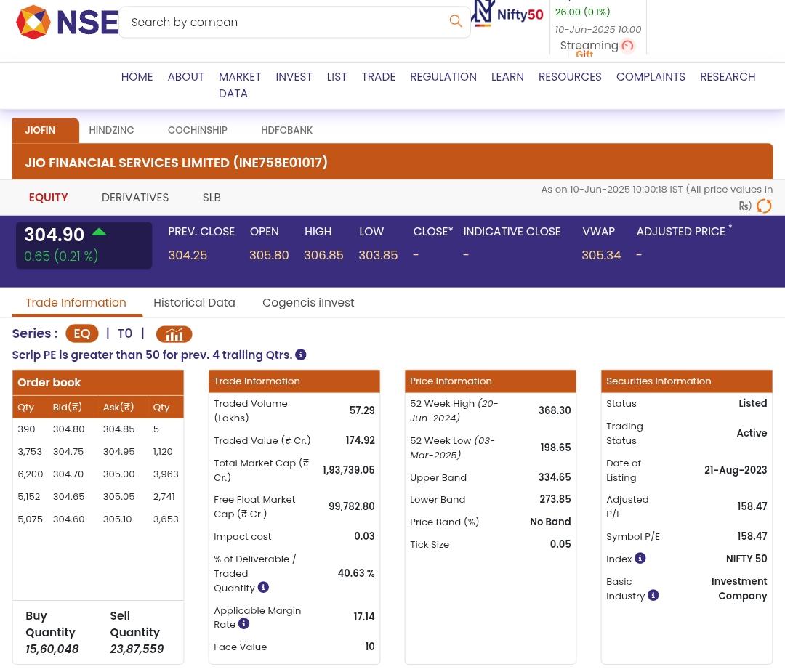Click info icon beside % of Deliverable Quantity
Viewport: 785px width, 672px height.
click(263, 587)
